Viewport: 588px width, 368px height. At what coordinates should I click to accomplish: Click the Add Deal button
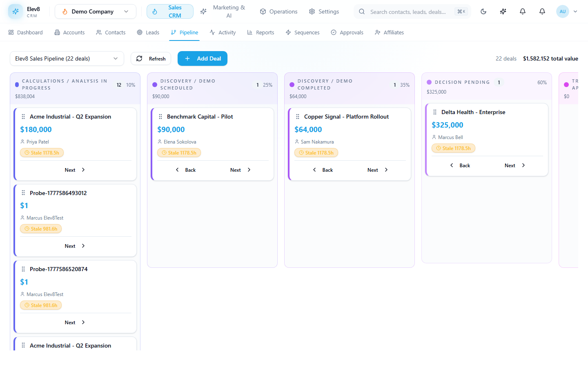tap(203, 58)
